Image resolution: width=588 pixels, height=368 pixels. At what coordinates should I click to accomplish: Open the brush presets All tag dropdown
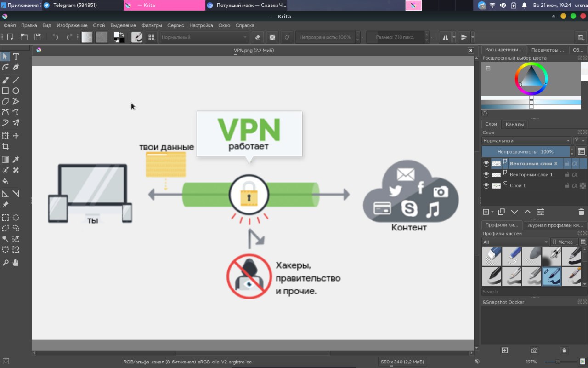[x=515, y=242]
